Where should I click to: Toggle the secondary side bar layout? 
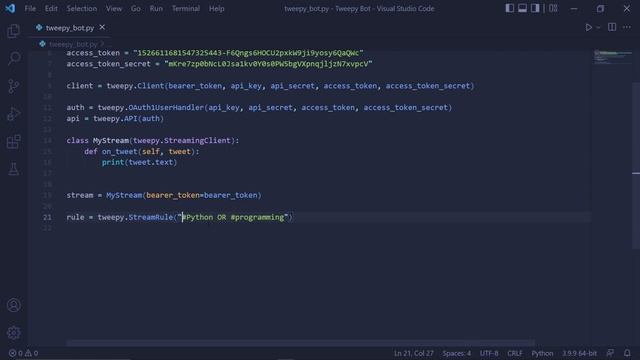pos(535,8)
